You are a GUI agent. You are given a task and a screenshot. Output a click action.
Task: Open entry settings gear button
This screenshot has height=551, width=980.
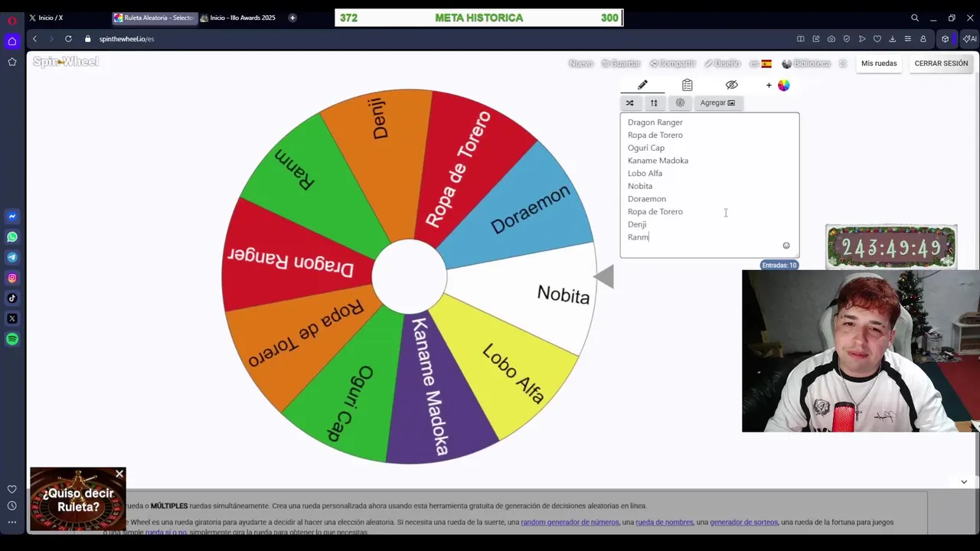680,103
